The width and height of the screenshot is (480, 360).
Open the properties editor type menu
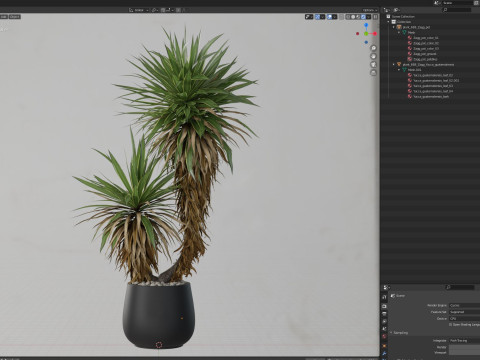click(387, 287)
